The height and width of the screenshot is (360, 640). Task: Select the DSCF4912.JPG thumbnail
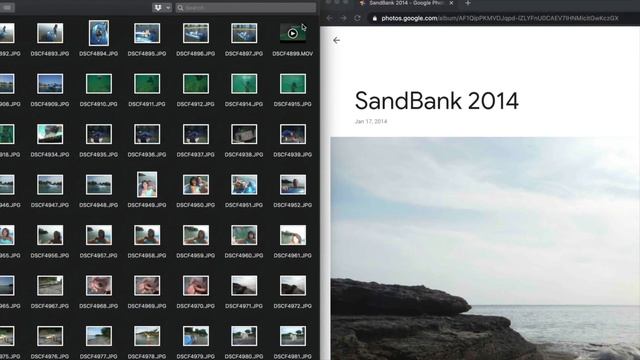(196, 84)
